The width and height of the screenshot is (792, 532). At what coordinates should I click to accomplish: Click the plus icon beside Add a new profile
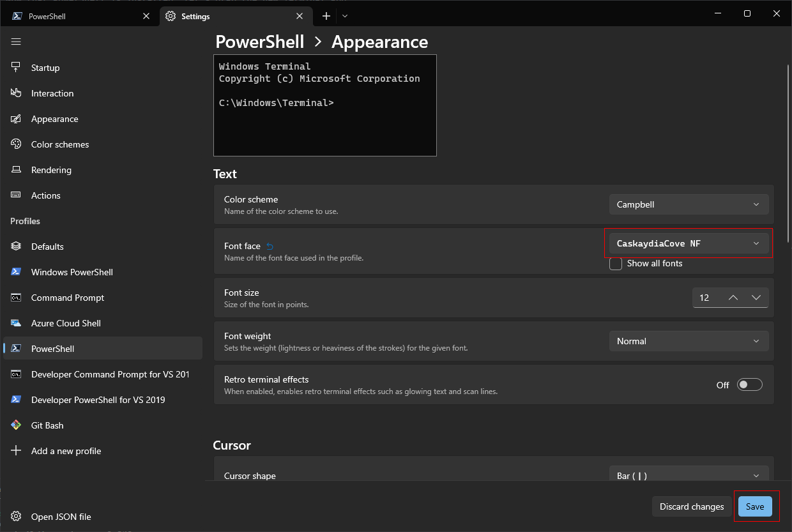point(16,450)
